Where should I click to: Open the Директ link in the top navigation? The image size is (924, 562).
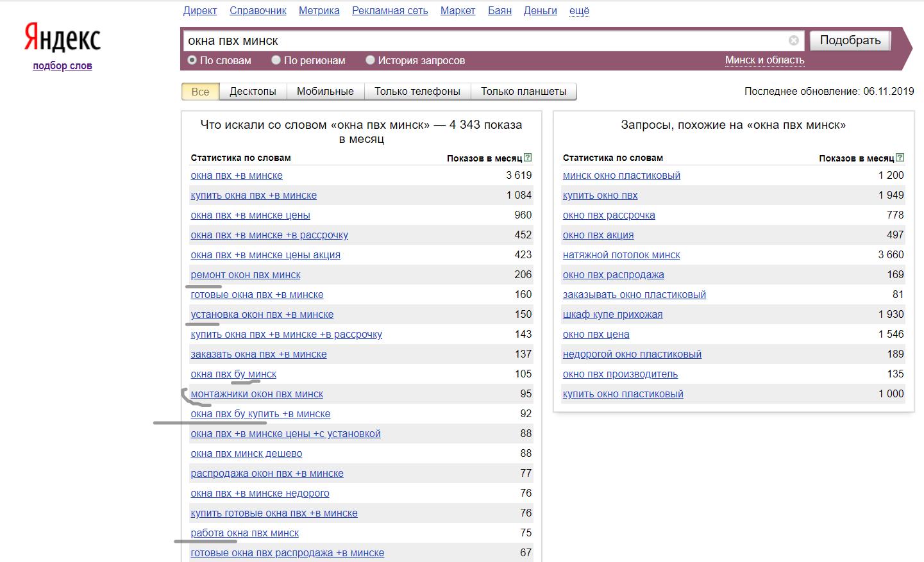point(200,10)
